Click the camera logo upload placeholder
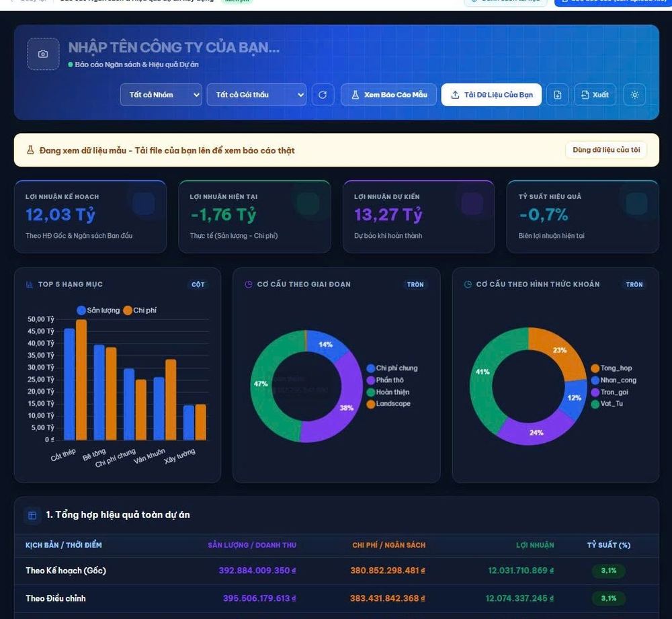The height and width of the screenshot is (619, 672). coord(43,54)
